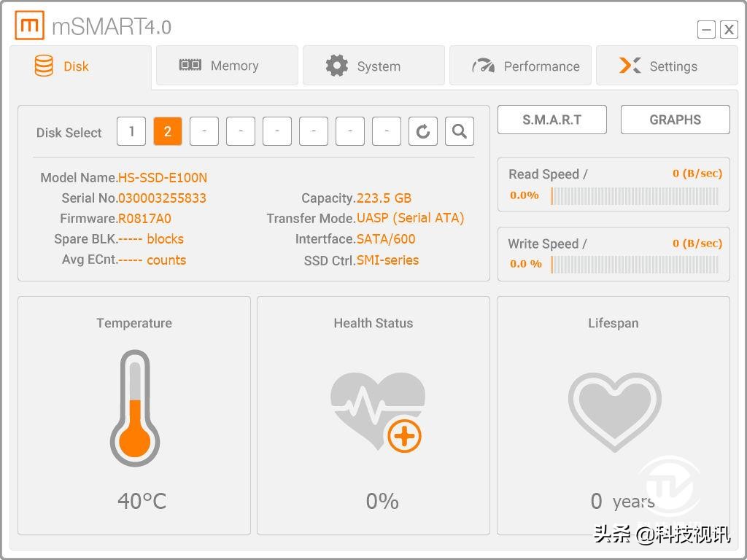Viewport: 747px width, 560px height.
Task: Click the Read Speed progress bar
Action: pyautogui.click(x=634, y=196)
